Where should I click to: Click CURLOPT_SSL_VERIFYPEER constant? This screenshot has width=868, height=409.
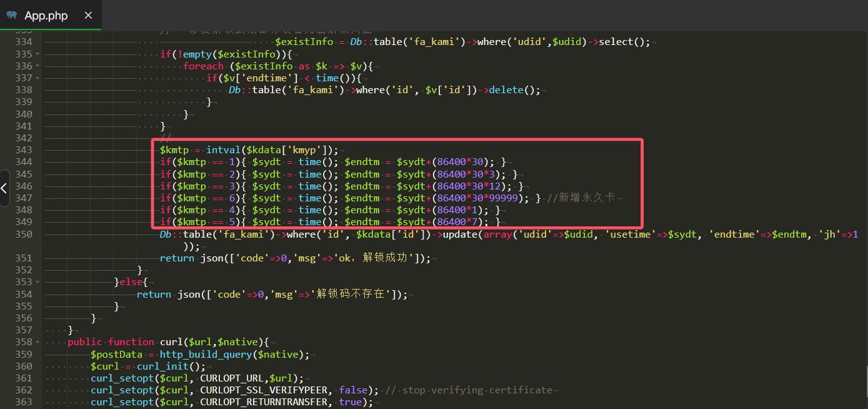pos(264,390)
